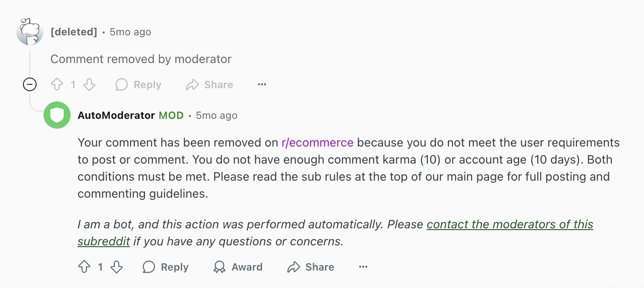The height and width of the screenshot is (288, 644).
Task: Collapse the deleted comment thread
Action: click(x=30, y=84)
